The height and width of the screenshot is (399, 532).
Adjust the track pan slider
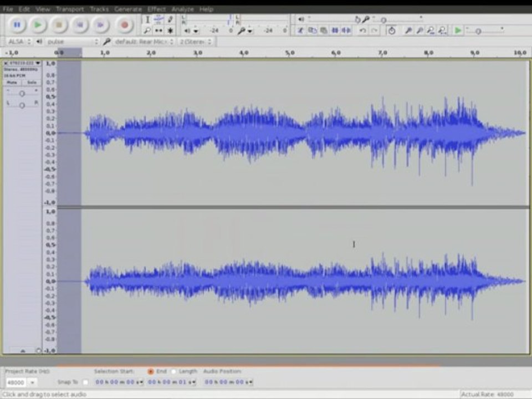point(22,105)
